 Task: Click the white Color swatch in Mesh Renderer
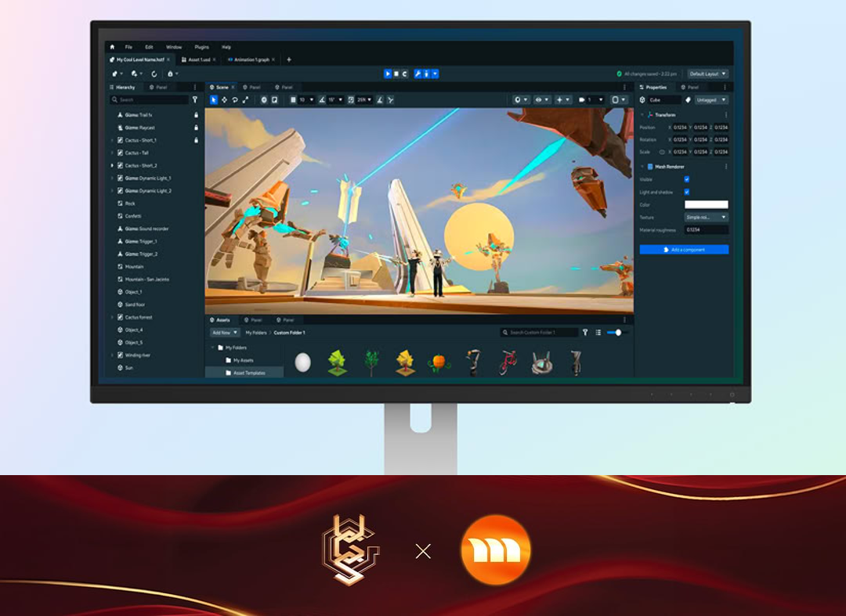click(707, 205)
